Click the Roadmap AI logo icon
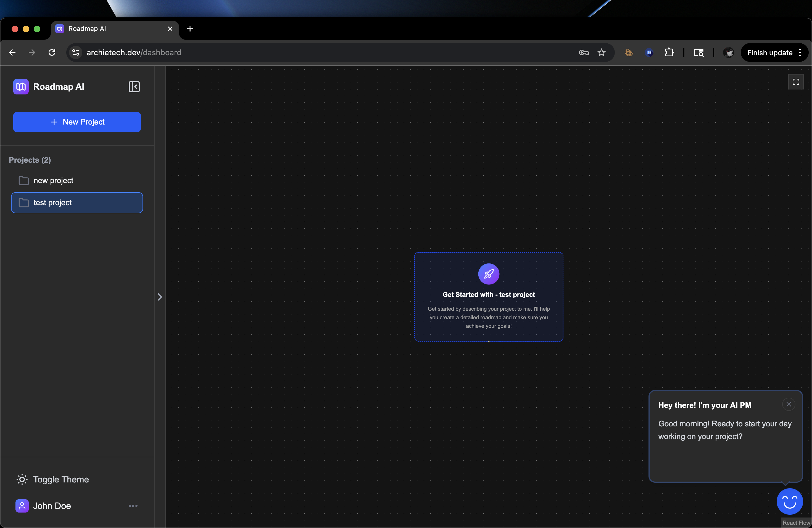Screen dimensions: 812x528 point(21,87)
